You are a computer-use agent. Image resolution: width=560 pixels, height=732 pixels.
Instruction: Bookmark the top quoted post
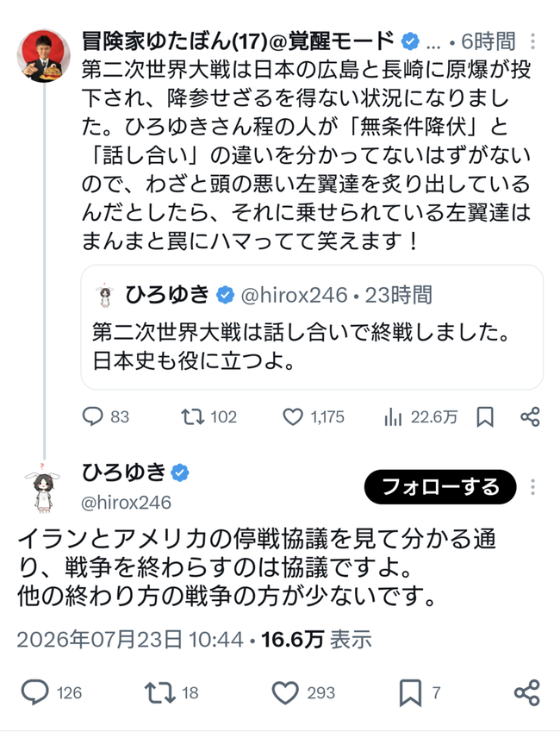click(485, 416)
